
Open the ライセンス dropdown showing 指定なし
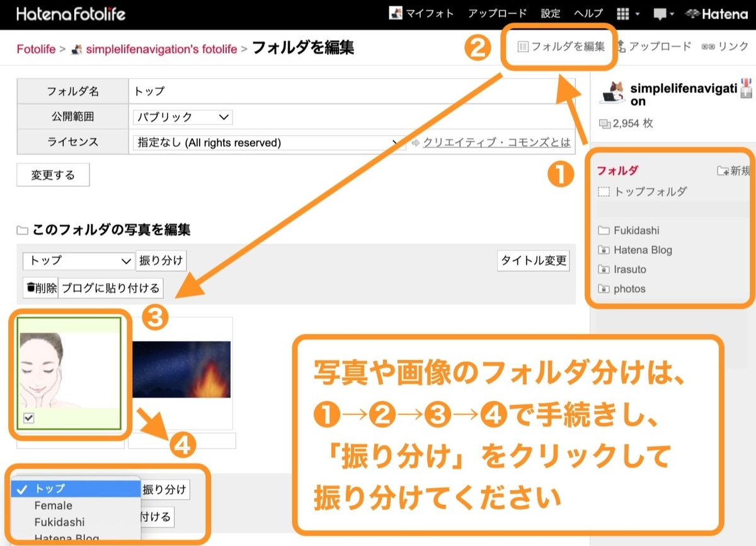[265, 142]
